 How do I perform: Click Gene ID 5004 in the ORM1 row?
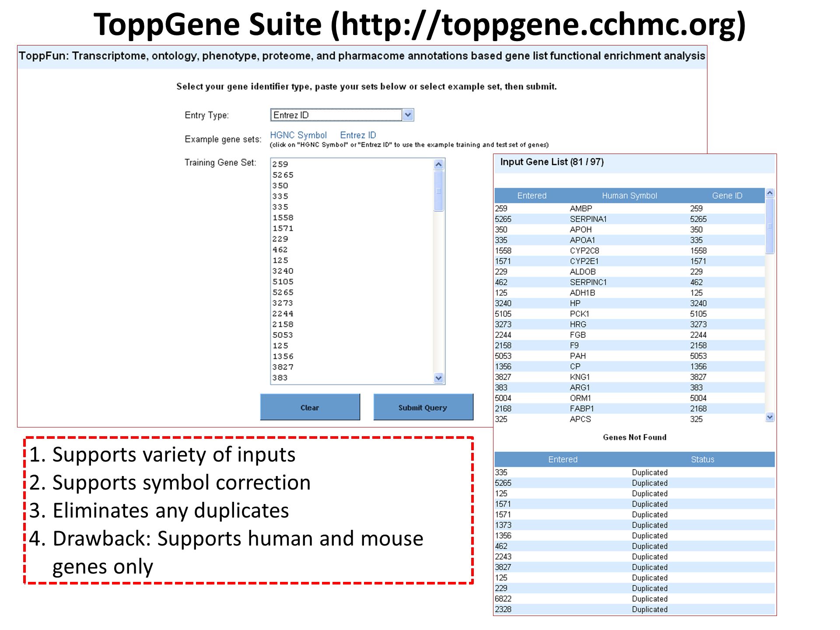[698, 398]
